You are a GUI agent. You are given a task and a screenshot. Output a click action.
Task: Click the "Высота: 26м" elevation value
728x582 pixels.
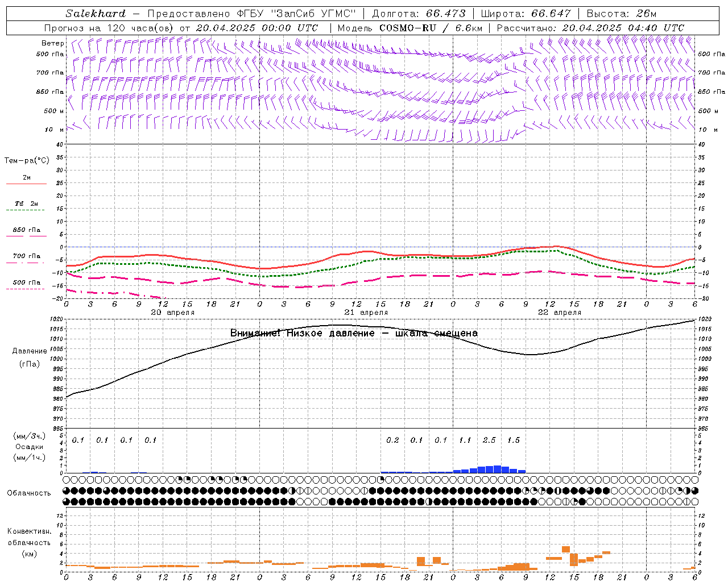(622, 14)
